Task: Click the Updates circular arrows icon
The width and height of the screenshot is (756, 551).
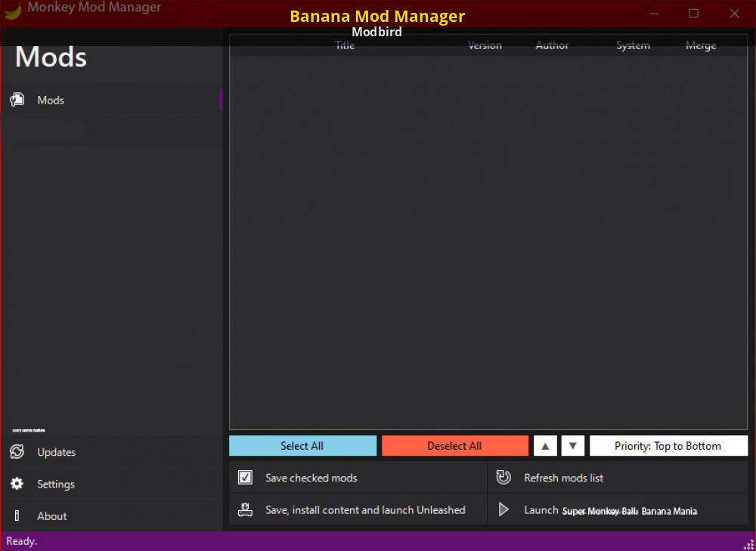Action: 17,452
